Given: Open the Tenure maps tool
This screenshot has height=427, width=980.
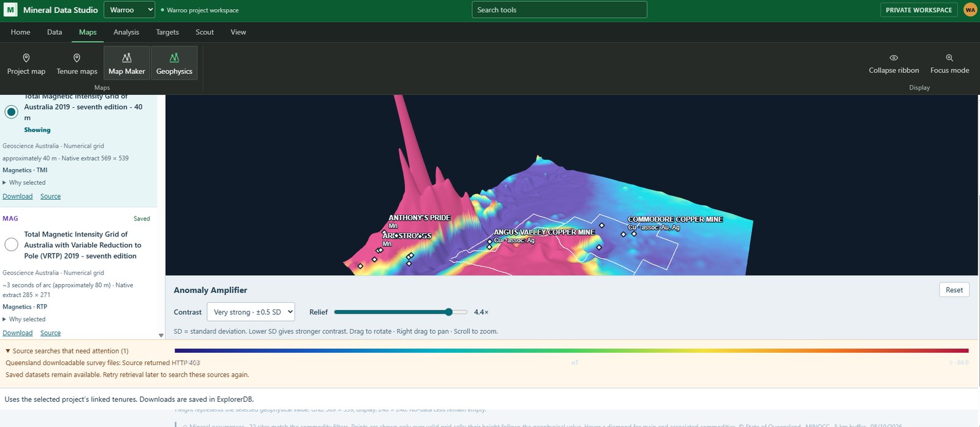Looking at the screenshot, I should click(x=77, y=63).
